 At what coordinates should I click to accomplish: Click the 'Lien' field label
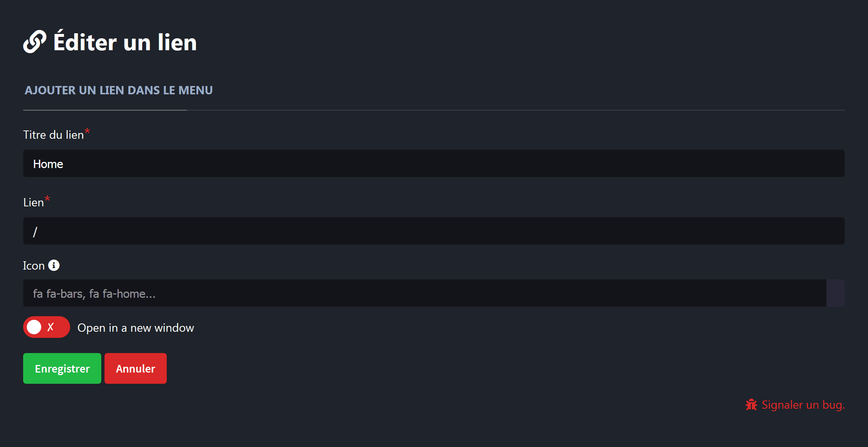click(33, 202)
